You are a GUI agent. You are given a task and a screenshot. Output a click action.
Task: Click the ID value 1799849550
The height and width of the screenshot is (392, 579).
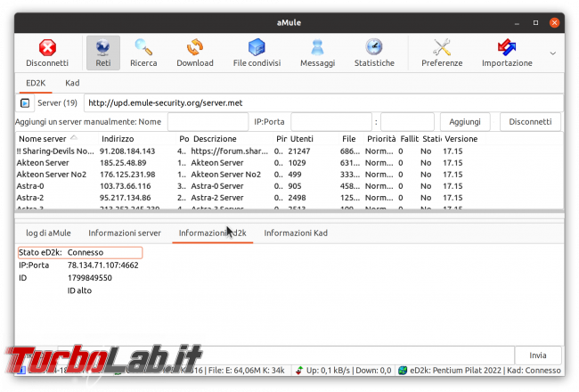point(90,278)
